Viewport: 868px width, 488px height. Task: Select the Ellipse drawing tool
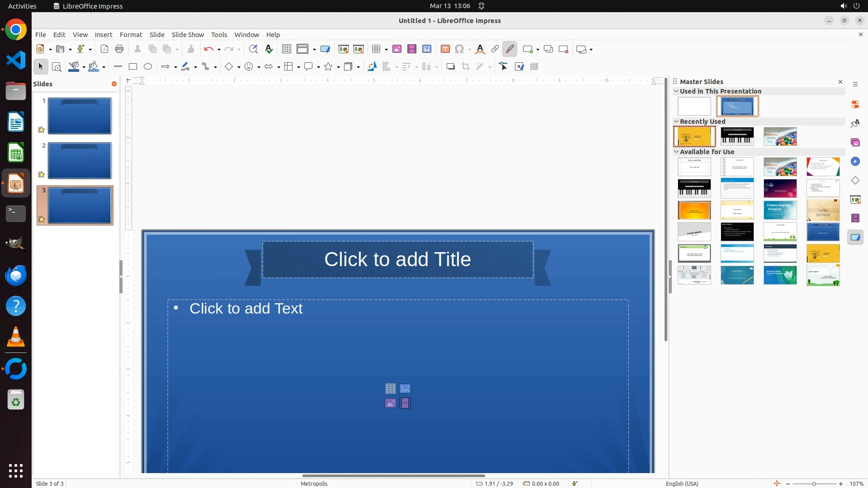pyautogui.click(x=148, y=67)
